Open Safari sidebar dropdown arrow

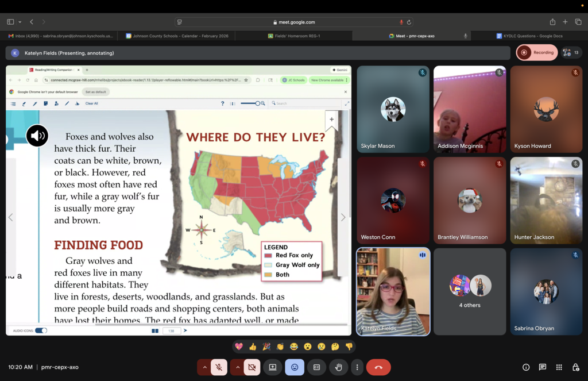20,22
